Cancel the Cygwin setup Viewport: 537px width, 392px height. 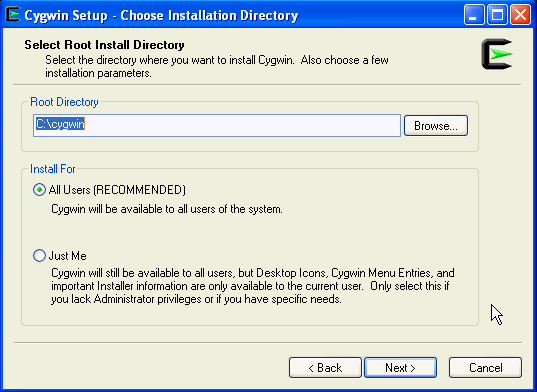pos(485,368)
